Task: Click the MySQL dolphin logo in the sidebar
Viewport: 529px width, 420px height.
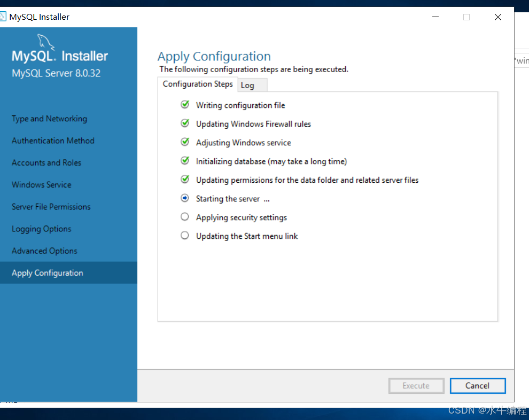Action: (x=45, y=42)
